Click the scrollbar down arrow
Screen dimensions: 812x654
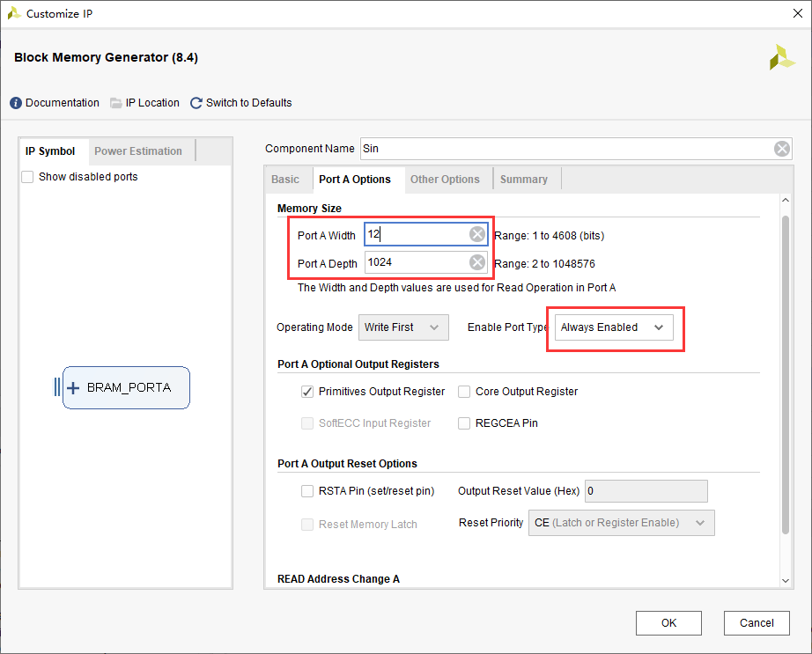785,581
